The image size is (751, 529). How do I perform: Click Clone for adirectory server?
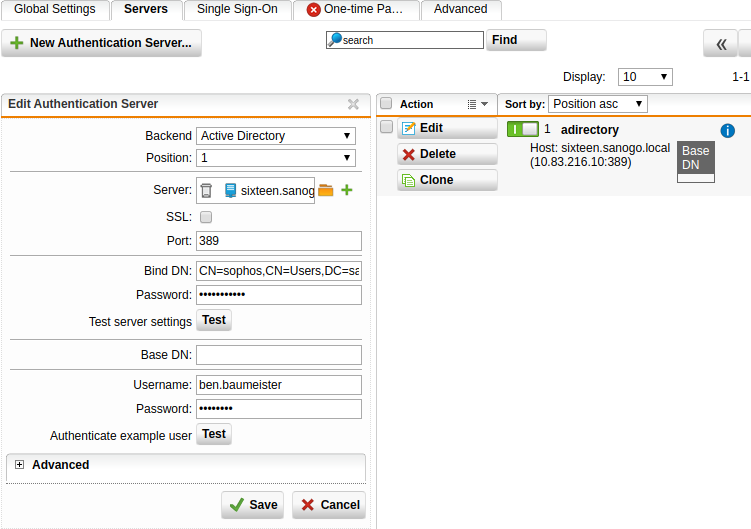click(x=447, y=180)
